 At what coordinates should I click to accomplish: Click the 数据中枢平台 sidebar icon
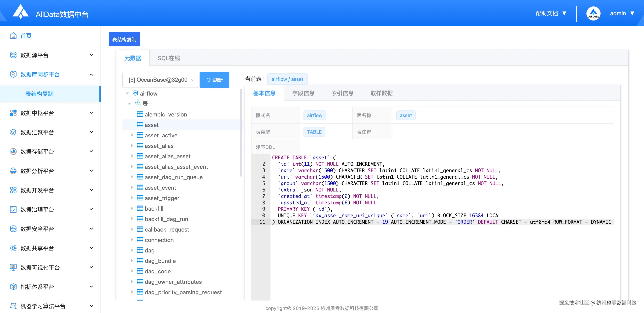pos(13,113)
